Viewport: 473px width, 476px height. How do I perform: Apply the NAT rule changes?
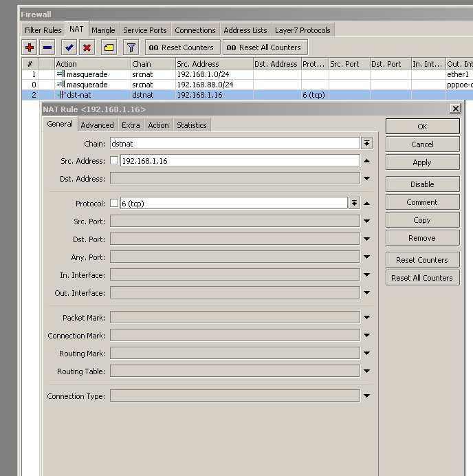422,162
